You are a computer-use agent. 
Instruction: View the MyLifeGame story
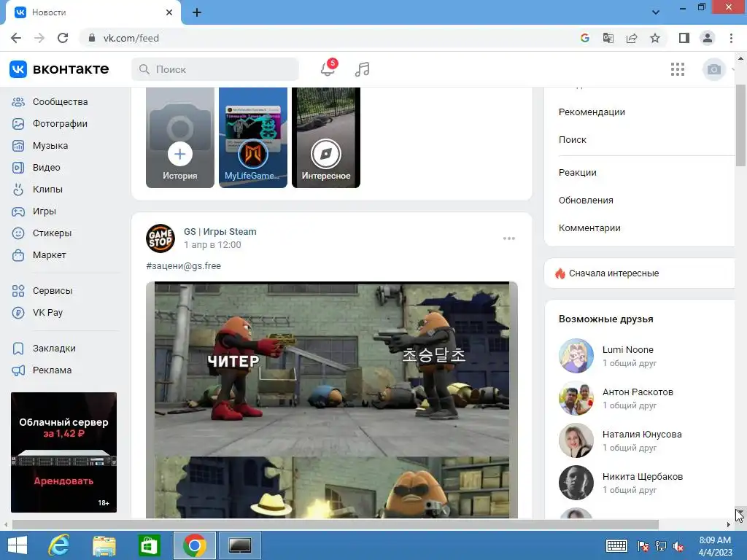[x=253, y=138]
